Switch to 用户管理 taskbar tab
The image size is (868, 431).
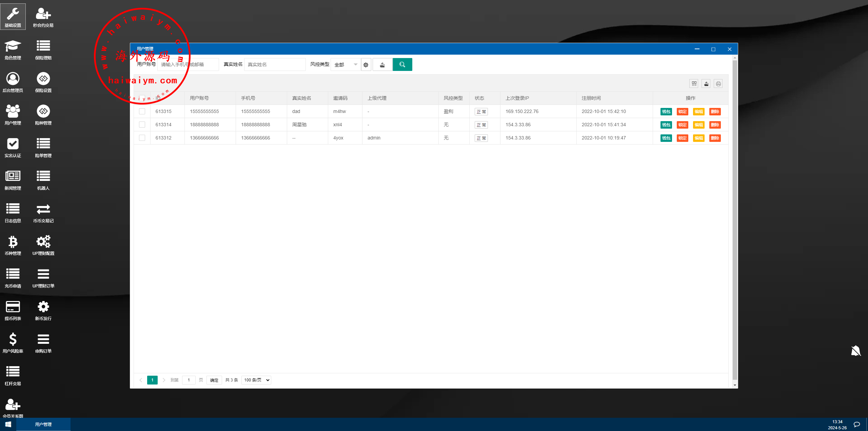tap(43, 425)
